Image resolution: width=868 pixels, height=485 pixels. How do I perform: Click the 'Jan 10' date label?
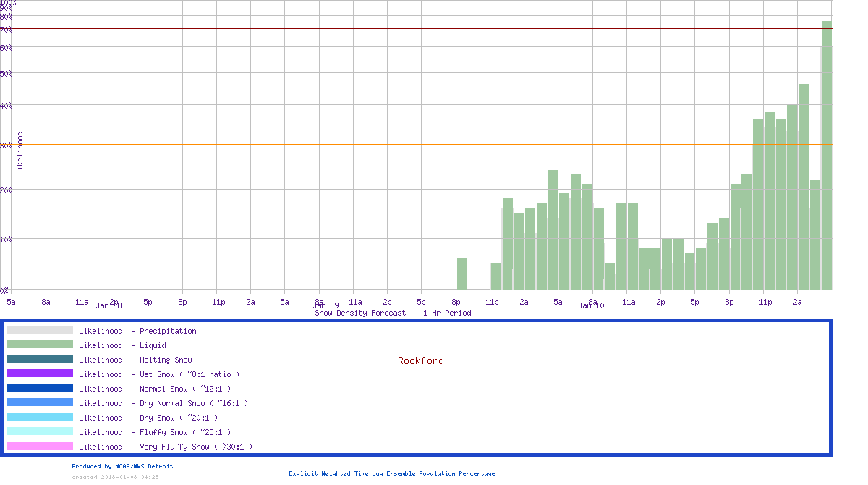591,306
